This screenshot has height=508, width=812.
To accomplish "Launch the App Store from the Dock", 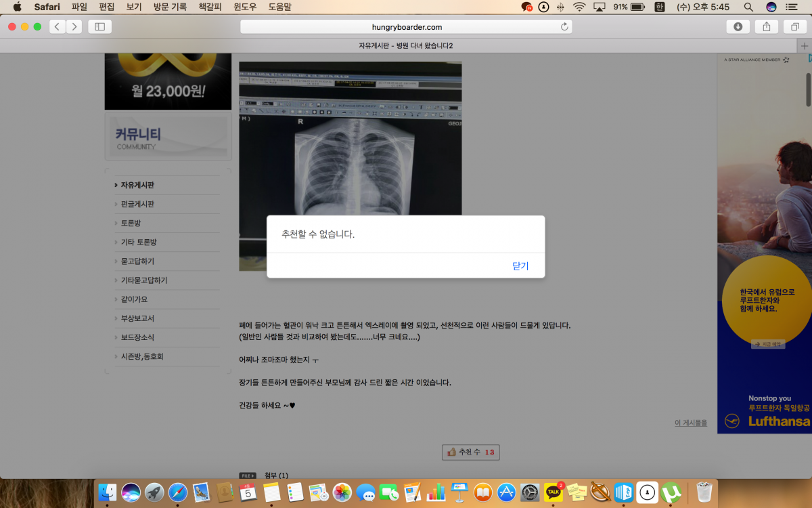I will click(507, 492).
